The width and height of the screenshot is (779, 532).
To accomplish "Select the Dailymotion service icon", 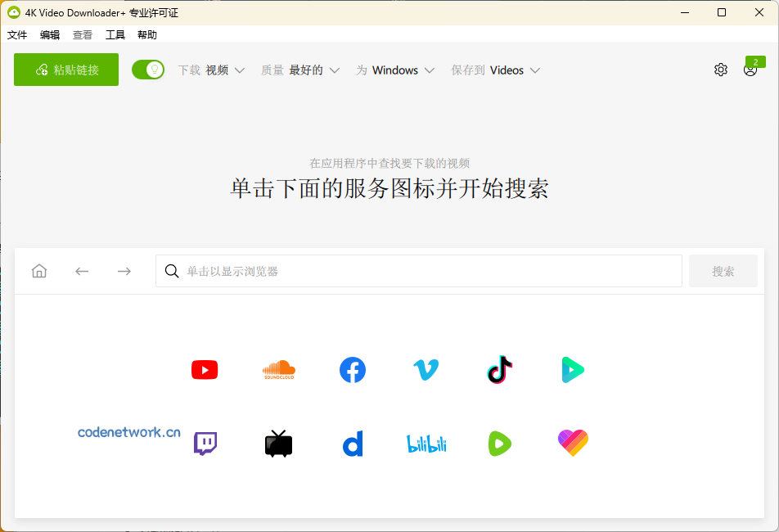I will click(x=352, y=444).
